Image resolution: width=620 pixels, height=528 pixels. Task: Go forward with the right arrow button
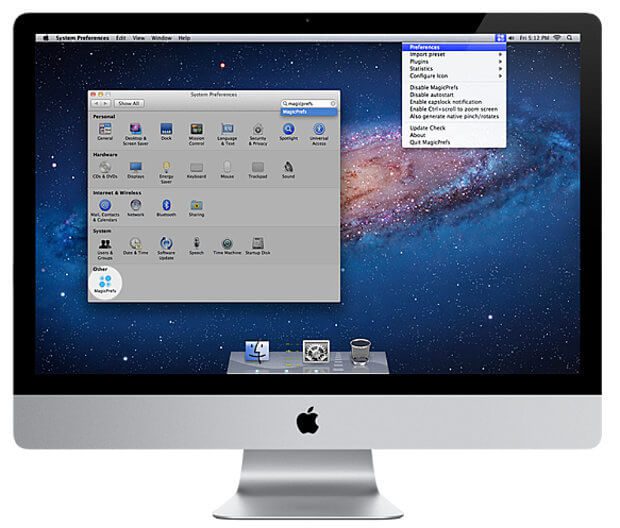tap(106, 103)
